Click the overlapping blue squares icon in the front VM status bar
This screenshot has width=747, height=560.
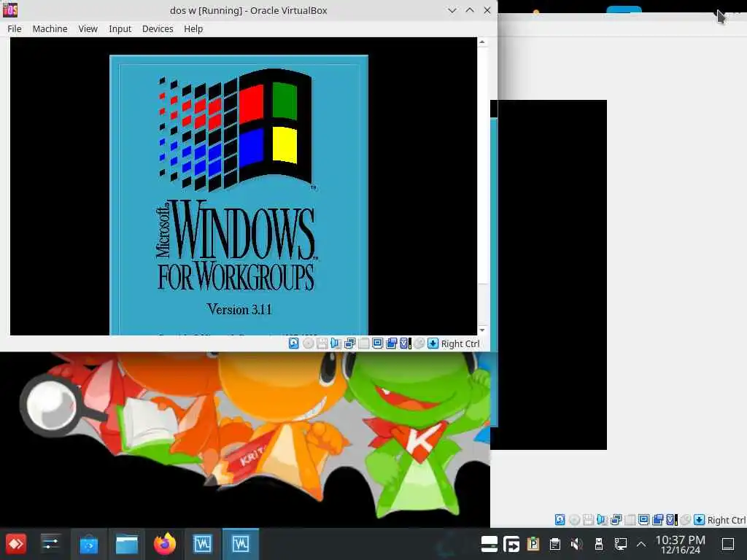point(391,343)
